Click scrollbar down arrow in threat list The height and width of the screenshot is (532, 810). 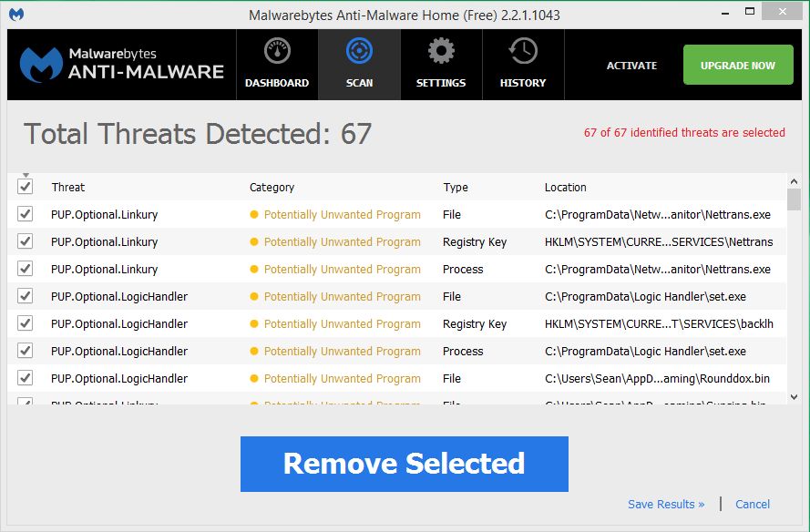click(794, 397)
